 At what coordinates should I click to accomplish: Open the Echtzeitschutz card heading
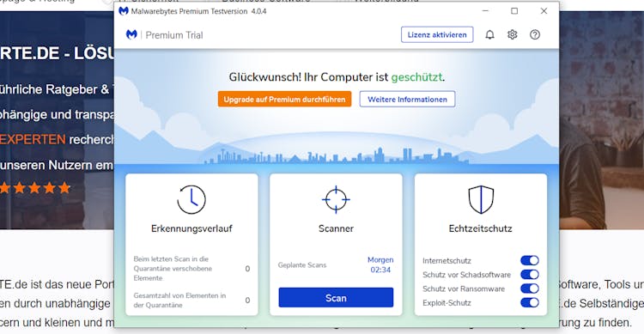pyautogui.click(x=481, y=228)
